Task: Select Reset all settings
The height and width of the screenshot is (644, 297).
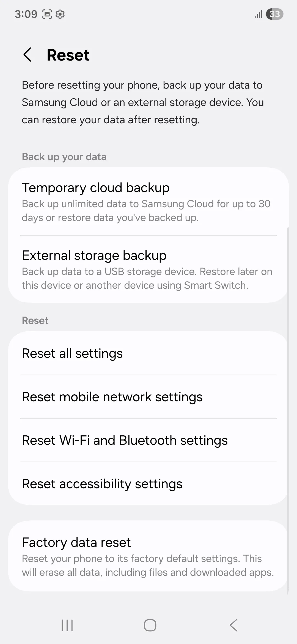Action: [148, 353]
